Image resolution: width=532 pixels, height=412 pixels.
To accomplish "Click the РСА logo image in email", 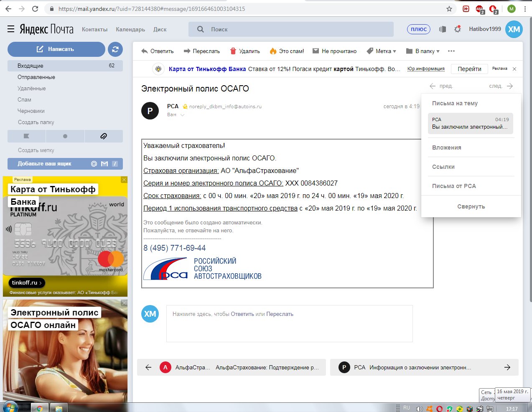I will coord(202,268).
